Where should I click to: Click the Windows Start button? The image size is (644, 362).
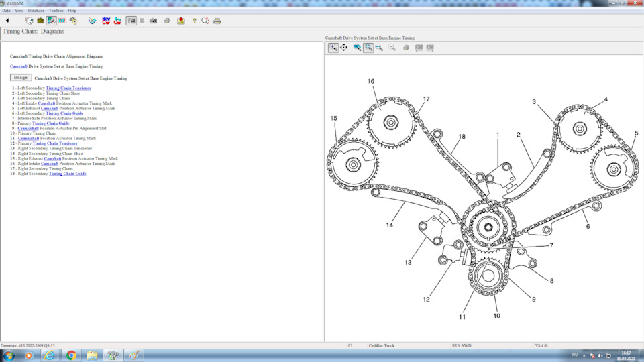click(9, 355)
